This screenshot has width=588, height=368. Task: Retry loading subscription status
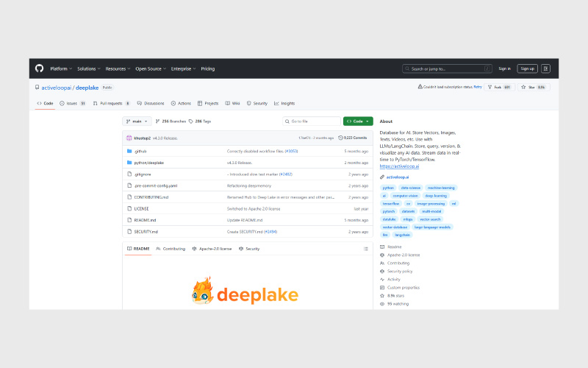tap(478, 87)
